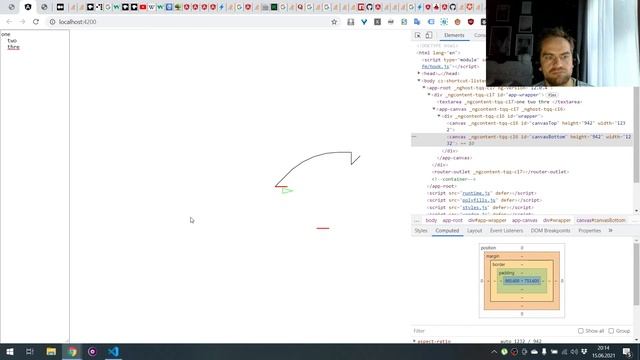Click the OneDrive cloud tray icon
This screenshot has width=640, height=360.
click(534, 351)
